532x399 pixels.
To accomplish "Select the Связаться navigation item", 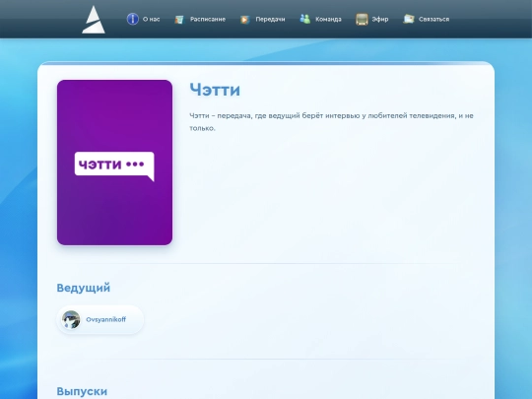I will 433,20.
